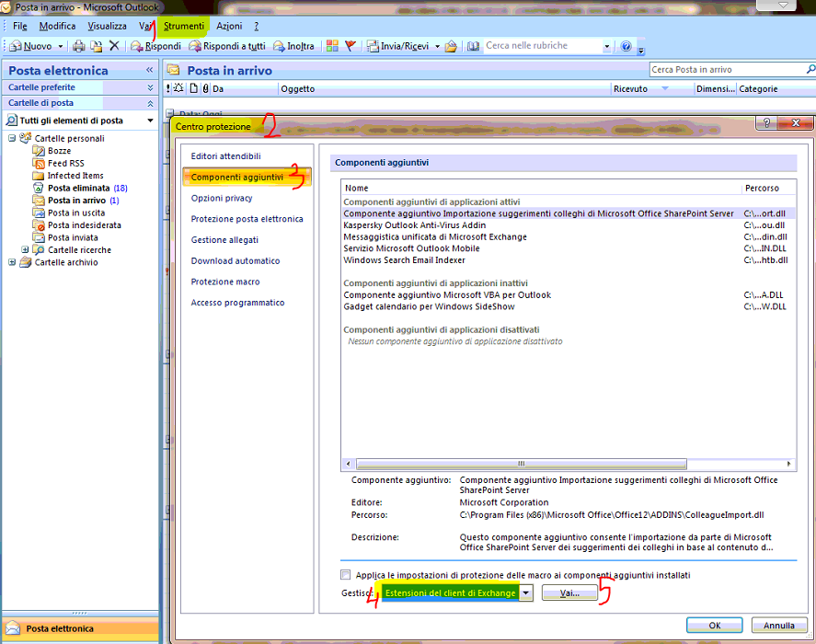Screen dimensions: 816x644
Task: Sort by reminder bell column icon
Action: click(178, 88)
